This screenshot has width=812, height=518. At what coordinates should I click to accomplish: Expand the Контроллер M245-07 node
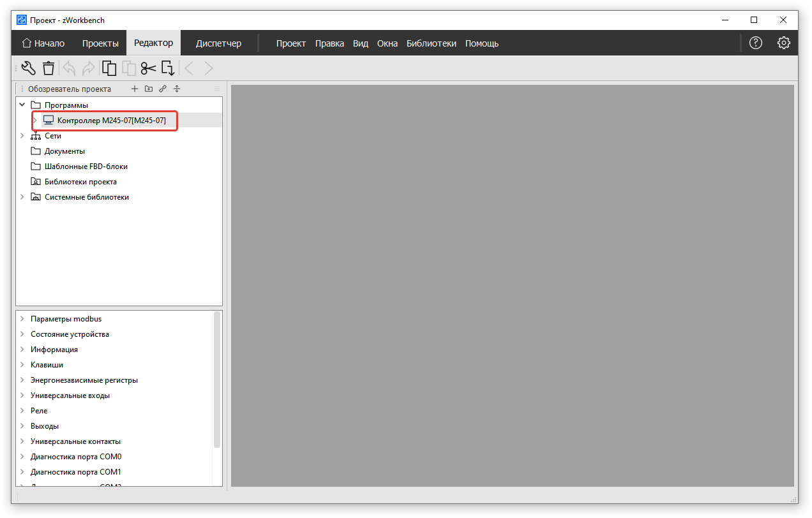pyautogui.click(x=35, y=121)
